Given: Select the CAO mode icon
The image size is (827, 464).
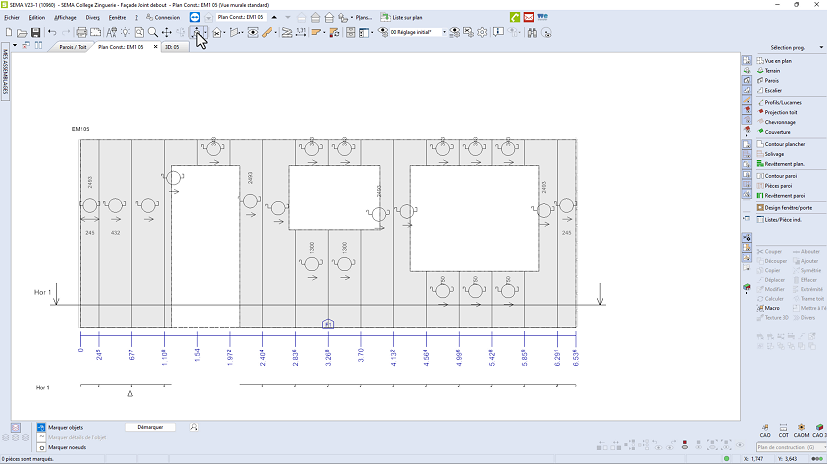Looking at the screenshot, I should pos(765,429).
